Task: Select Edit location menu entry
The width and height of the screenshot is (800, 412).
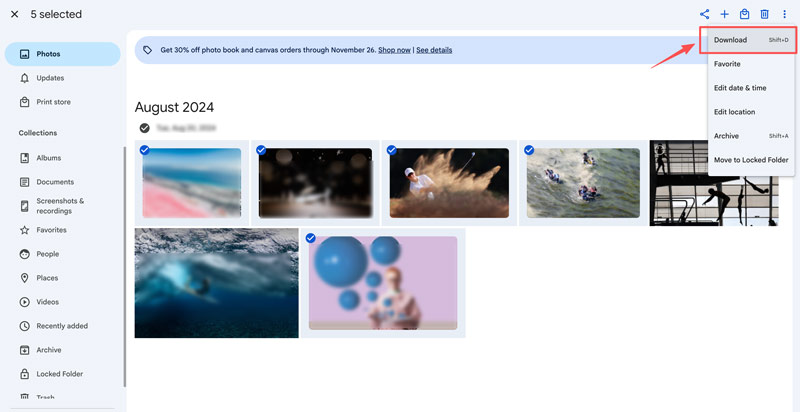Action: 751,112
